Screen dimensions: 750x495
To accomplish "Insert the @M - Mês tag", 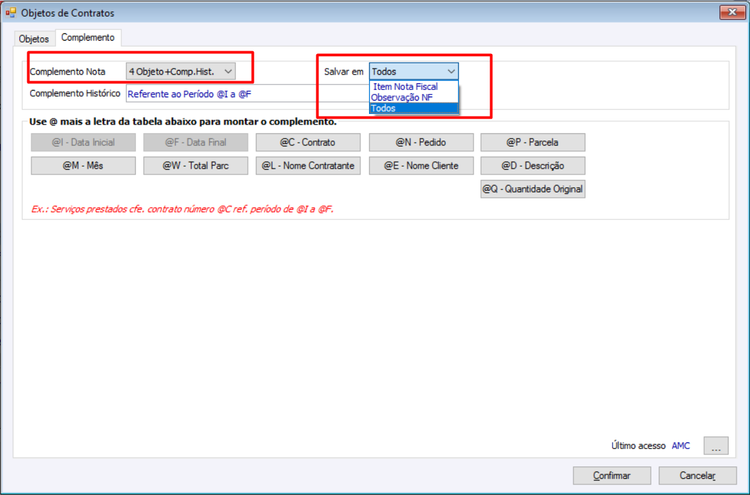I will tap(83, 166).
